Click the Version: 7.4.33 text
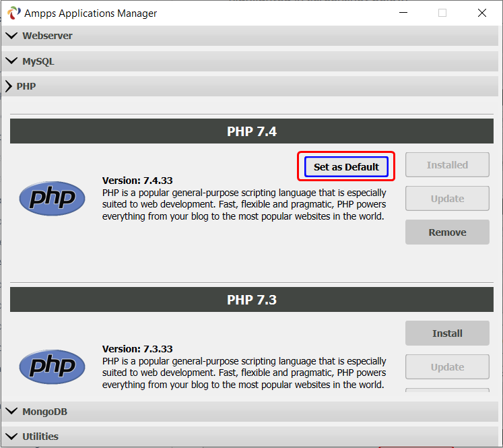The height and width of the screenshot is (448, 503). point(137,181)
